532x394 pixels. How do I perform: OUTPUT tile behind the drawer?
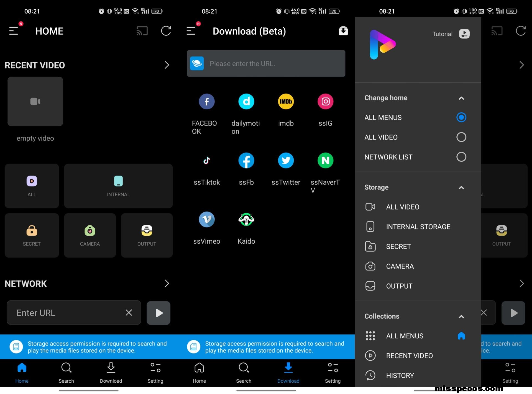coord(504,235)
